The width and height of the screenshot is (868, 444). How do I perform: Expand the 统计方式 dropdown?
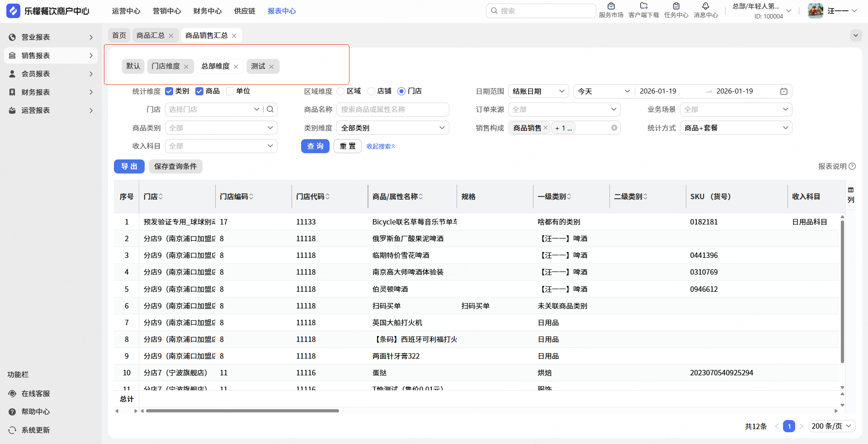tap(736, 128)
